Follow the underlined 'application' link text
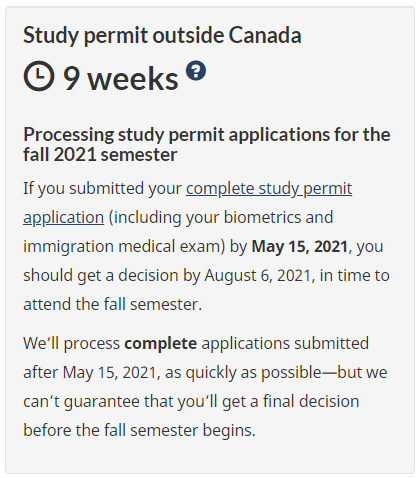This screenshot has width=420, height=478. point(63,217)
